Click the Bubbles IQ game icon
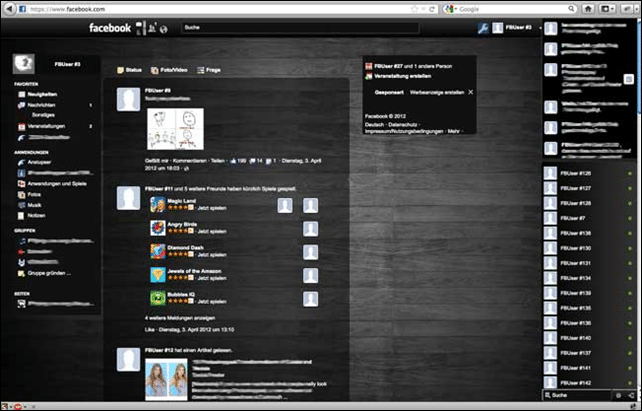Image resolution: width=642 pixels, height=411 pixels. click(158, 298)
